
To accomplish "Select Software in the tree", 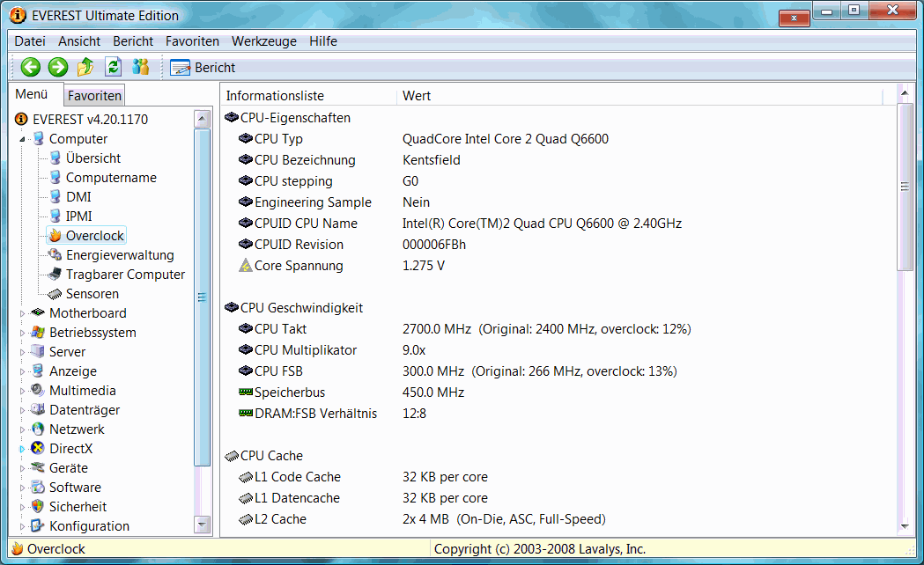I will (75, 488).
